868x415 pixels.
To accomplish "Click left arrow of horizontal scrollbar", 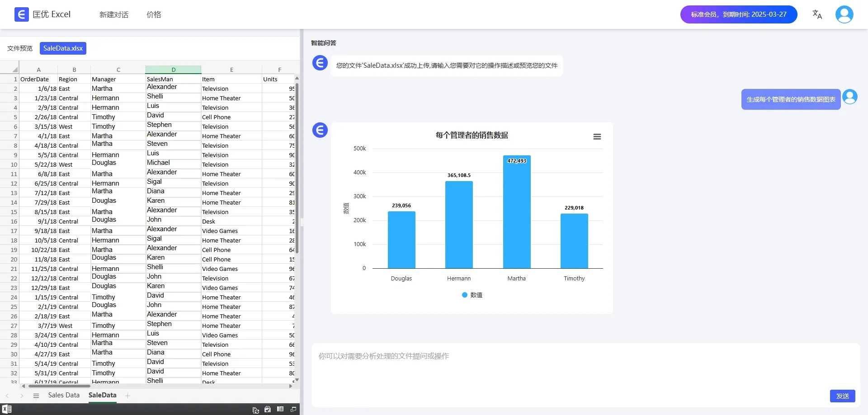I will 23,386.
